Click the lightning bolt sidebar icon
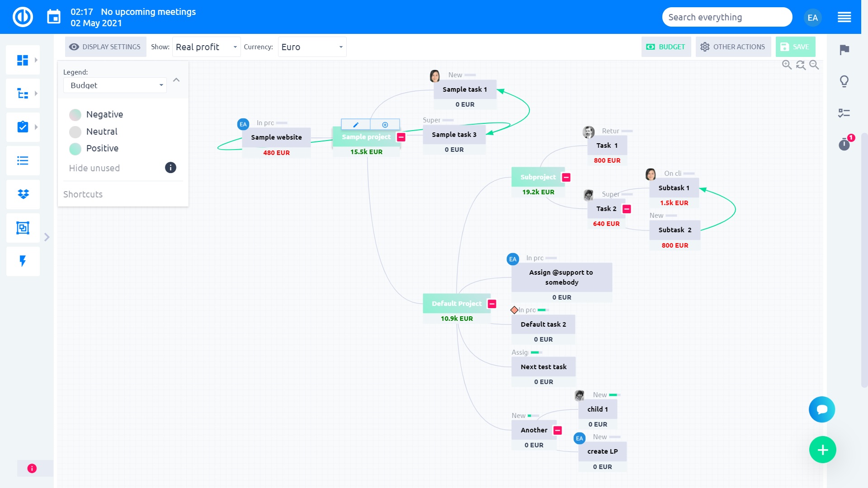The height and width of the screenshot is (488, 868). click(x=23, y=261)
